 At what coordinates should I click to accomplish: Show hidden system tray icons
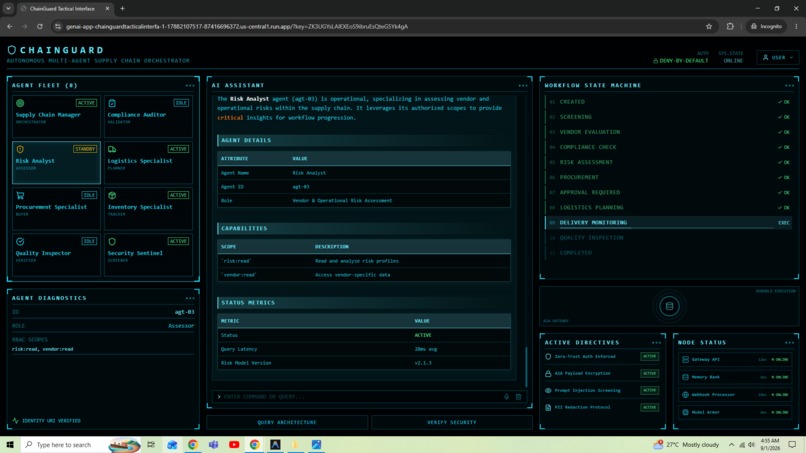731,444
